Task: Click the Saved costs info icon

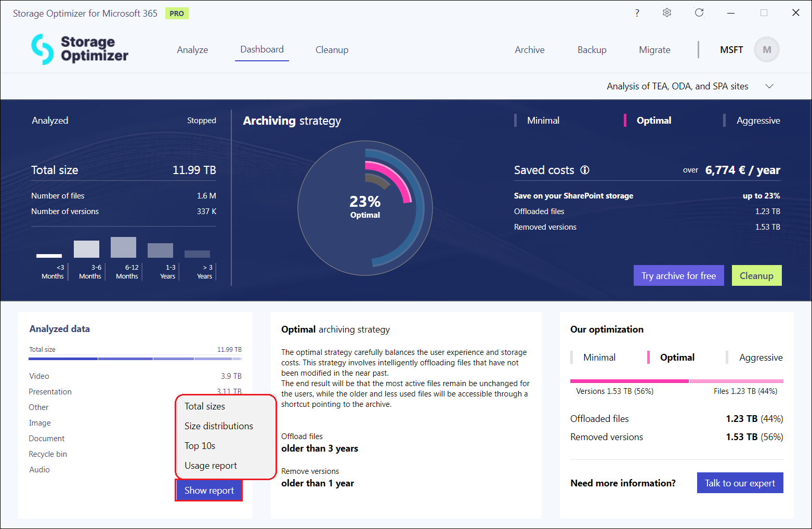Action: [585, 170]
